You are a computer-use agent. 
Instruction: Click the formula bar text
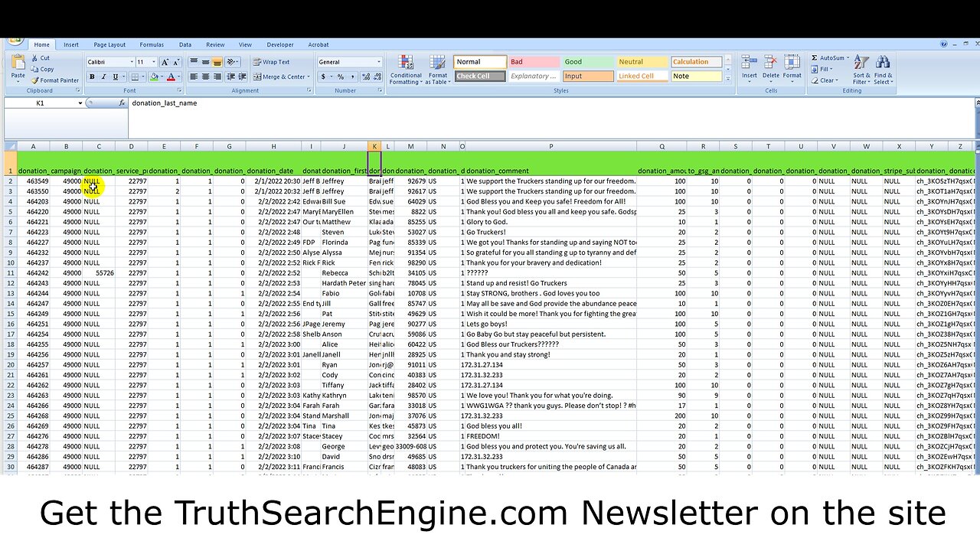pyautogui.click(x=164, y=103)
